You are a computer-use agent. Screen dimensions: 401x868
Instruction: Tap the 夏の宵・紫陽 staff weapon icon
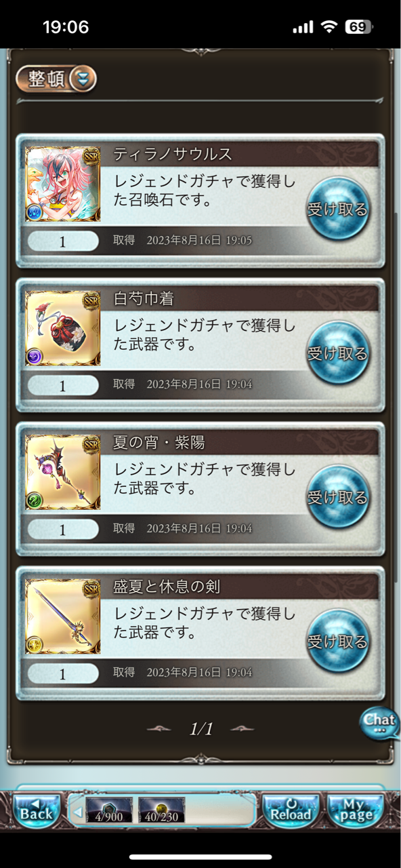coord(63,472)
